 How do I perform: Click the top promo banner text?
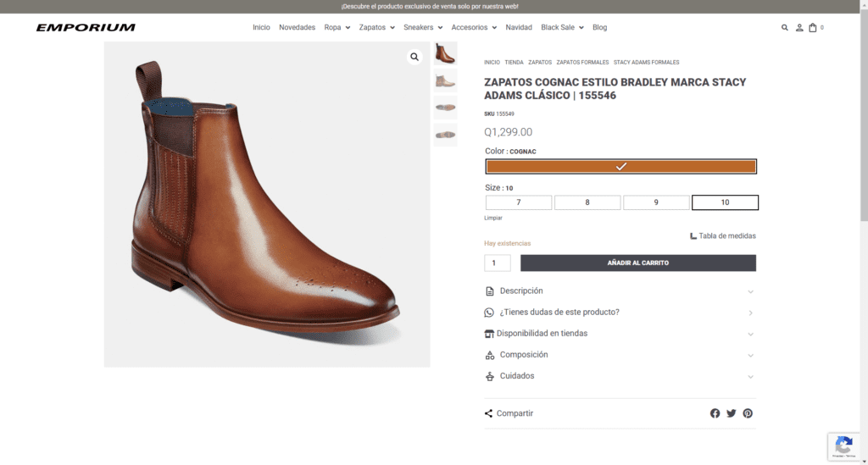(x=430, y=7)
